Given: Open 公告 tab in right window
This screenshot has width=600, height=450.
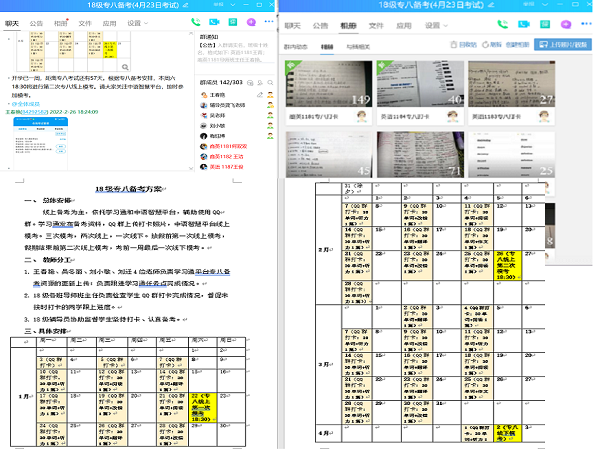Looking at the screenshot, I should point(320,26).
